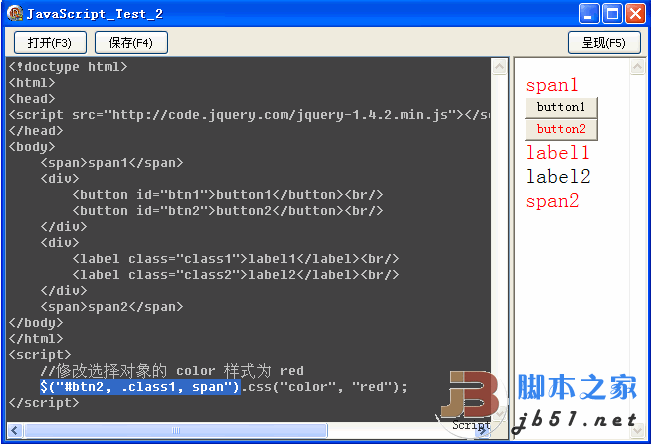This screenshot has height=444, width=651.
Task: Click the script src jquery line
Action: (x=249, y=115)
